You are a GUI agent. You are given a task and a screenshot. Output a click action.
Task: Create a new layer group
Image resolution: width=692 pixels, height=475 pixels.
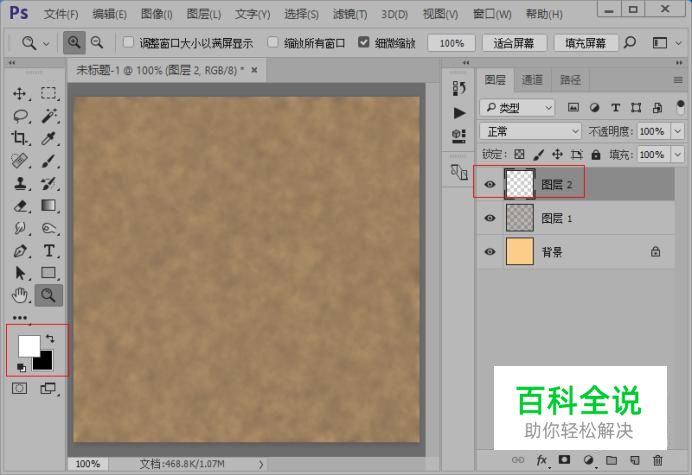(x=611, y=460)
